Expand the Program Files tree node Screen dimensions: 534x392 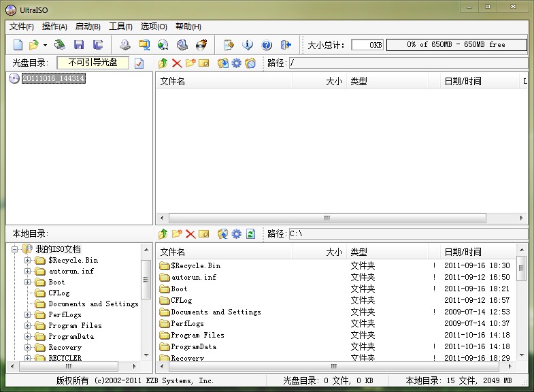pyautogui.click(x=27, y=325)
